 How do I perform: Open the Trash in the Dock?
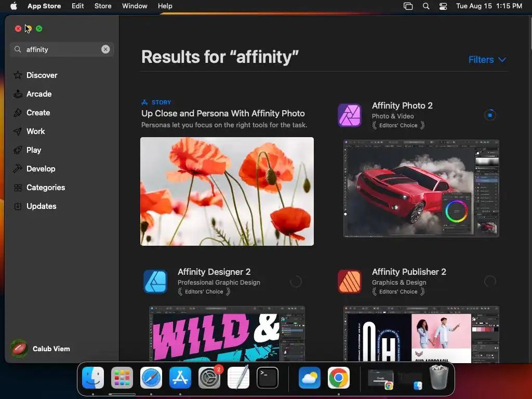pyautogui.click(x=439, y=377)
